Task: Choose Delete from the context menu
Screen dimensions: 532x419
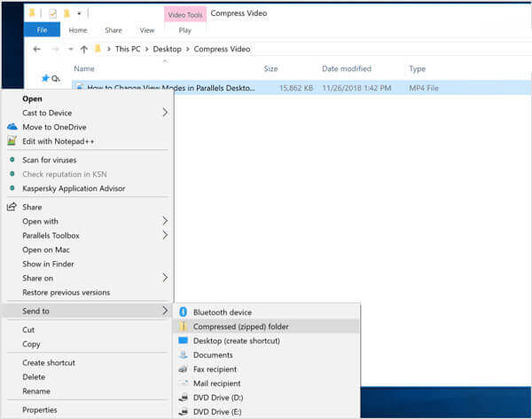Action: coord(34,377)
